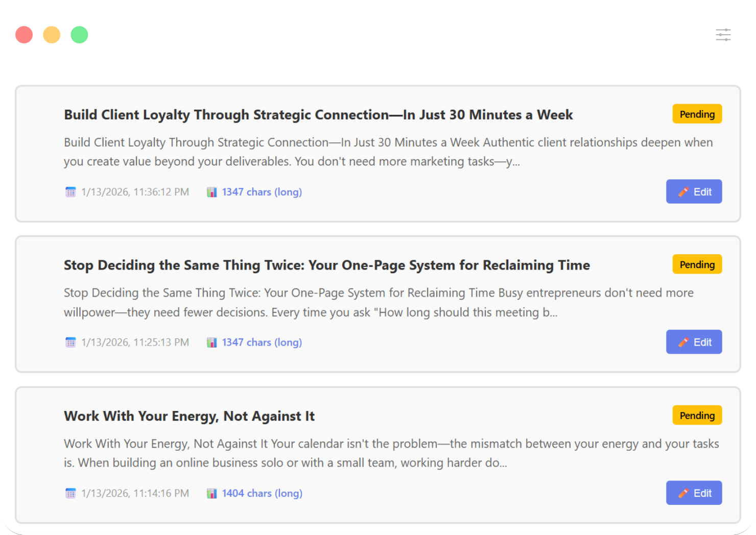
Task: Click the bar chart icon on the Stop Deciding post
Action: tap(211, 342)
